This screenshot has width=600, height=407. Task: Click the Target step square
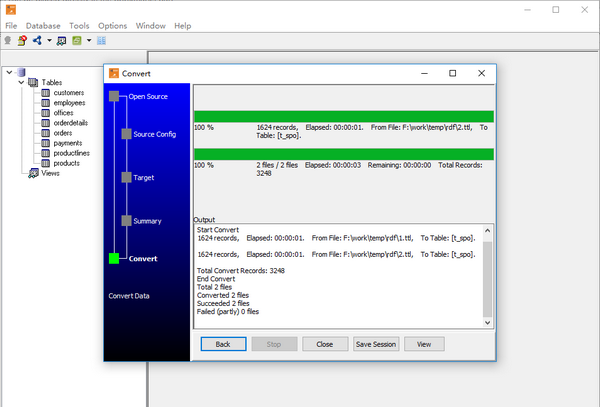[x=127, y=177]
